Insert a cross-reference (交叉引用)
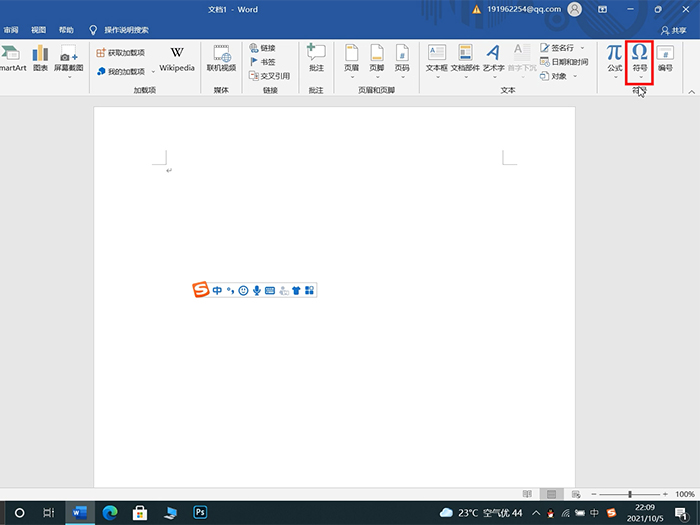This screenshot has width=700, height=525. (x=270, y=76)
